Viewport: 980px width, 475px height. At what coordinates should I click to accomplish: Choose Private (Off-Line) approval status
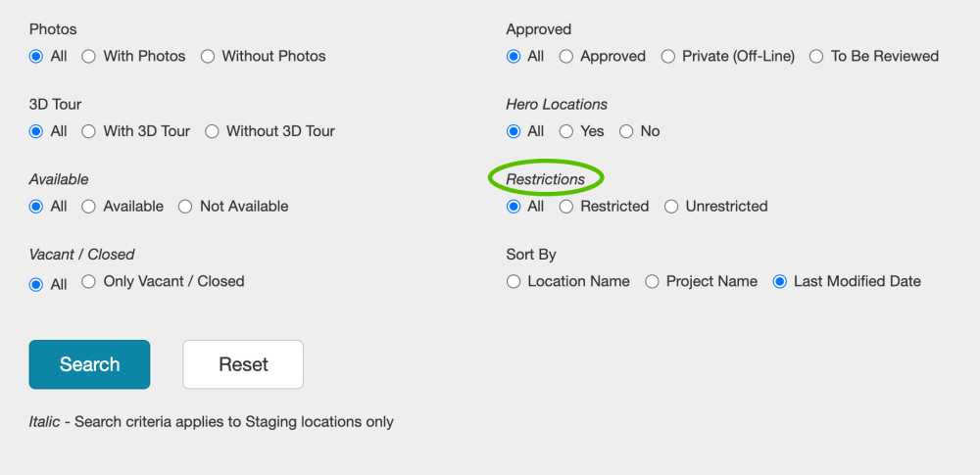(x=668, y=57)
